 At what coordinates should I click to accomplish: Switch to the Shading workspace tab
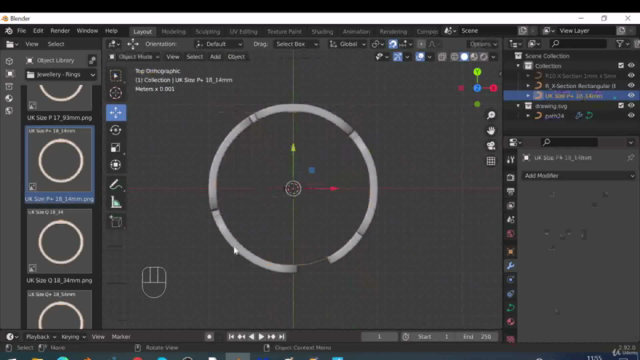(x=322, y=31)
